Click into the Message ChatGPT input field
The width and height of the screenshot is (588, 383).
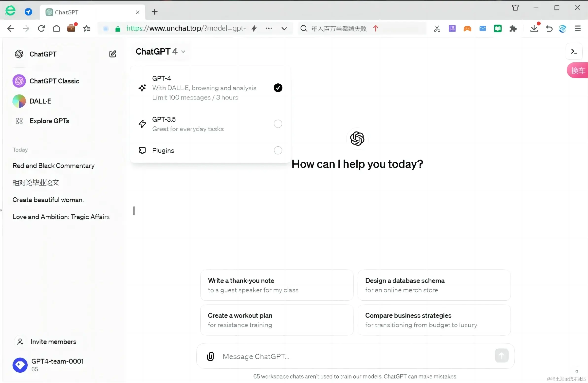[x=346, y=356]
